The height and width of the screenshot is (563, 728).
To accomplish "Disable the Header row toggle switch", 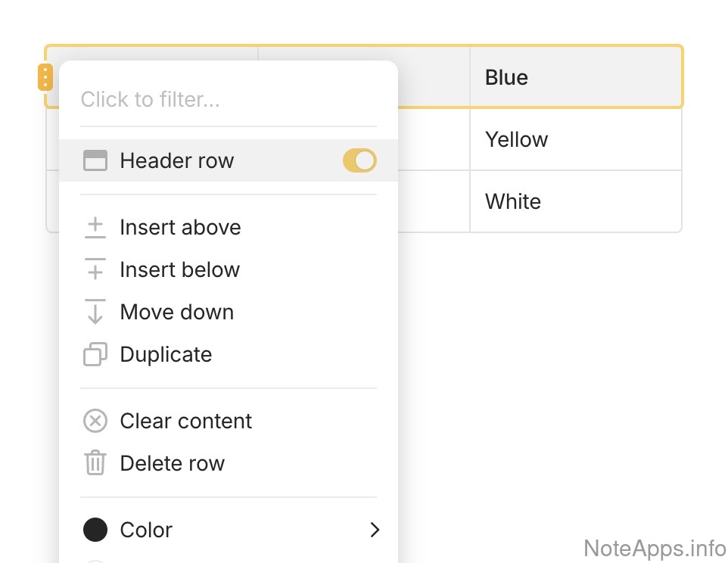I will [359, 160].
